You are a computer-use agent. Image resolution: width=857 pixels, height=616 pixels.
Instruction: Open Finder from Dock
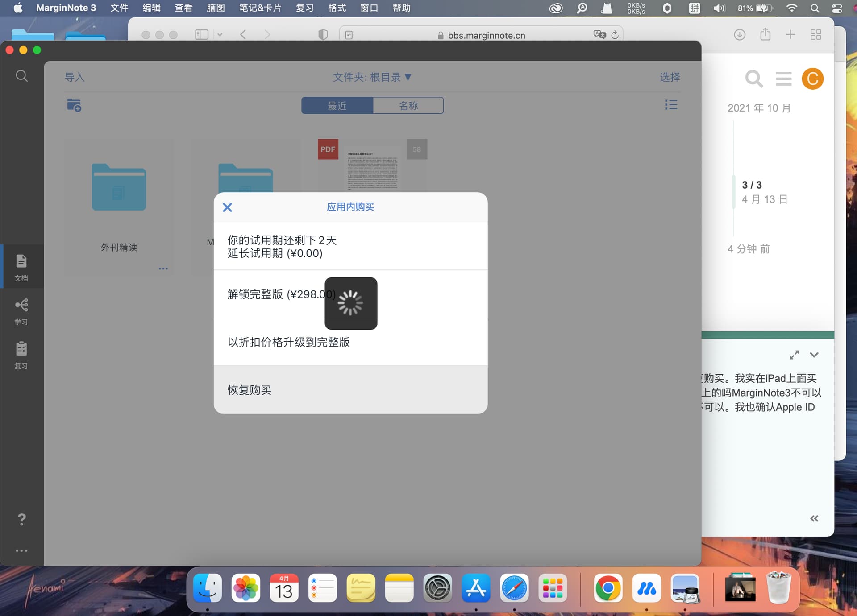[208, 588]
